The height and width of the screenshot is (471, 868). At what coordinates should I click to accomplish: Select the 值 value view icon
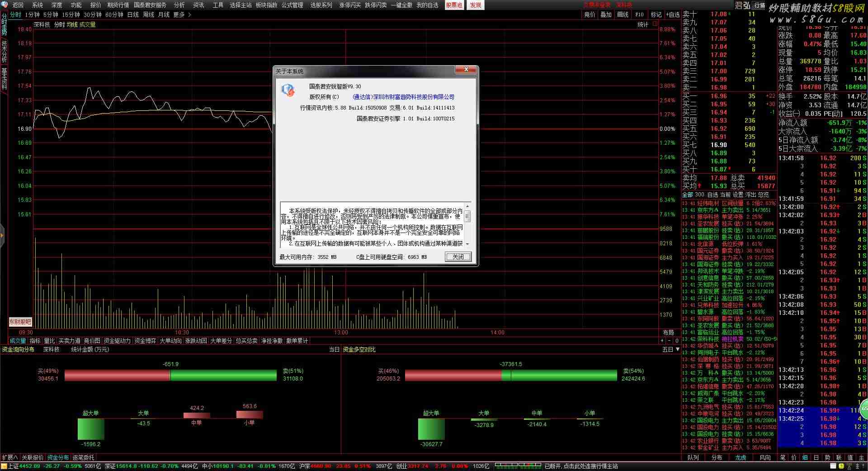click(850, 457)
